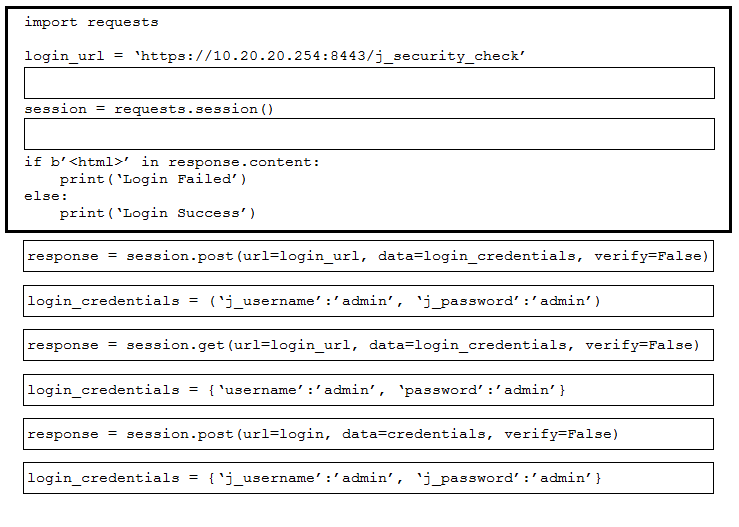Click the login_url variable name
Image resolution: width=739 pixels, height=527 pixels.
point(64,56)
